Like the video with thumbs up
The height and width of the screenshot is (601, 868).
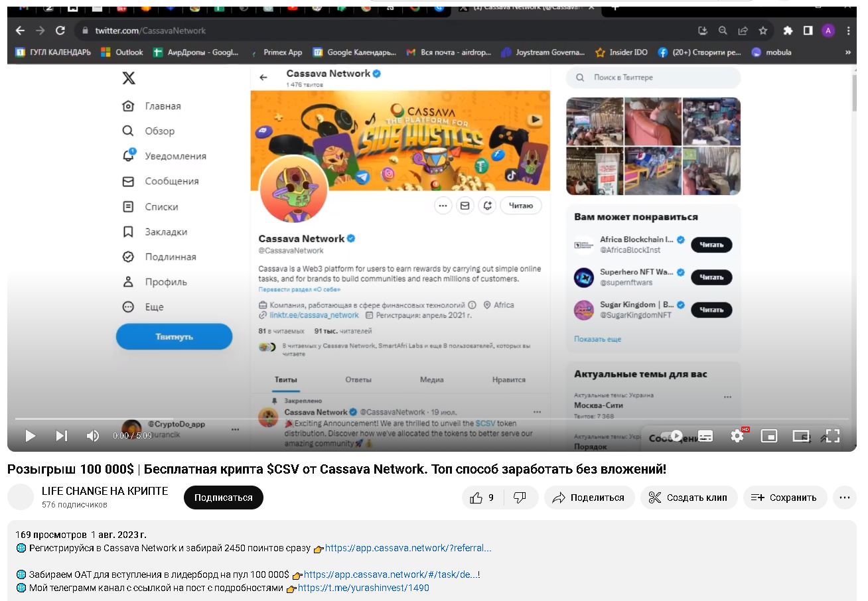click(x=482, y=498)
